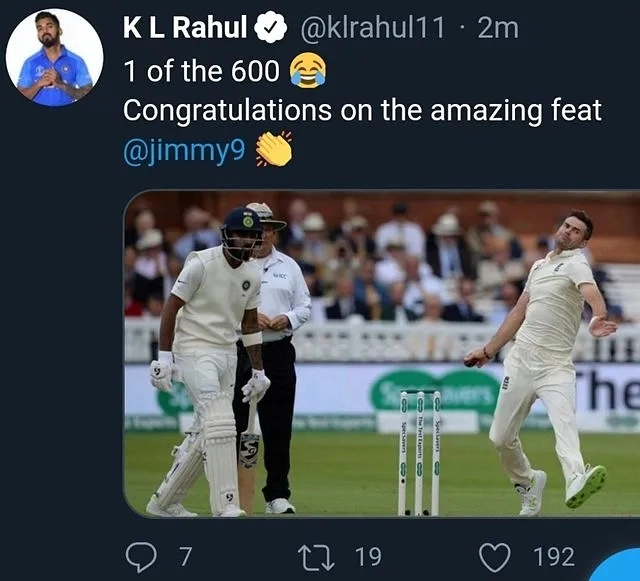Click the clapping hands emoji
Screen dimensions: 640x581
(273, 149)
